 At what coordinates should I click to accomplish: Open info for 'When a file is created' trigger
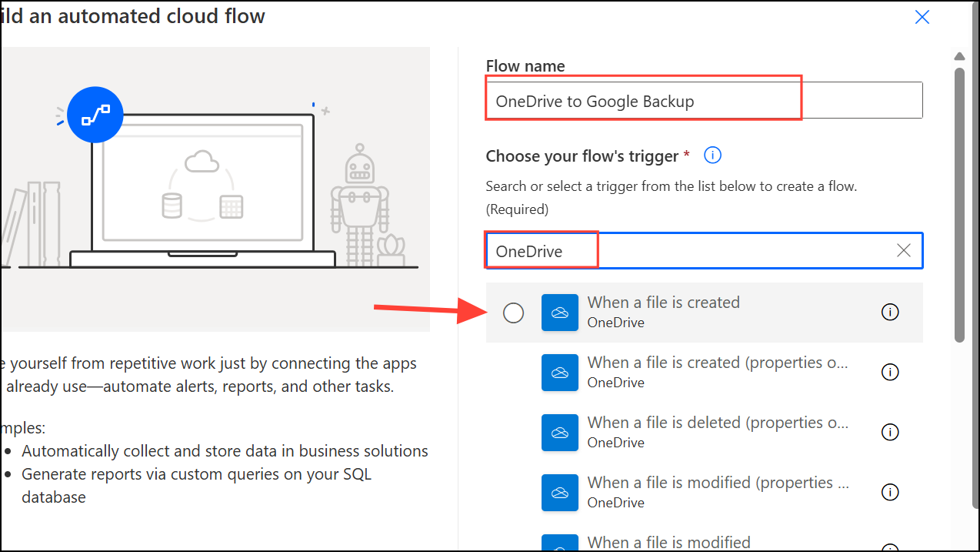click(x=890, y=313)
